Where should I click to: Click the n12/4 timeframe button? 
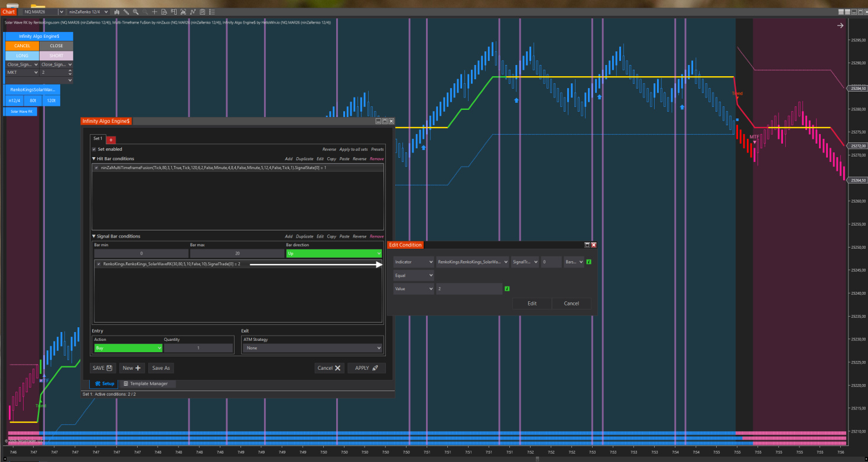point(14,100)
